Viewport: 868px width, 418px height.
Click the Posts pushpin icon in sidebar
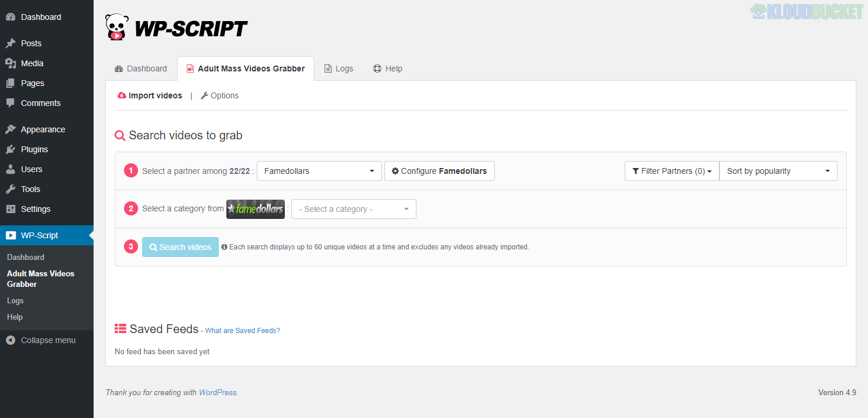click(11, 43)
